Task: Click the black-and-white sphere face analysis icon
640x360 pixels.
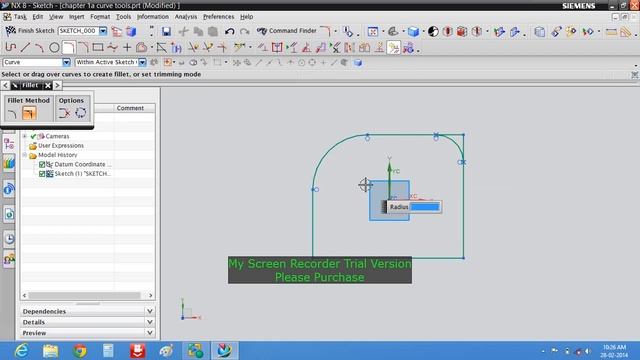Action: (x=433, y=31)
